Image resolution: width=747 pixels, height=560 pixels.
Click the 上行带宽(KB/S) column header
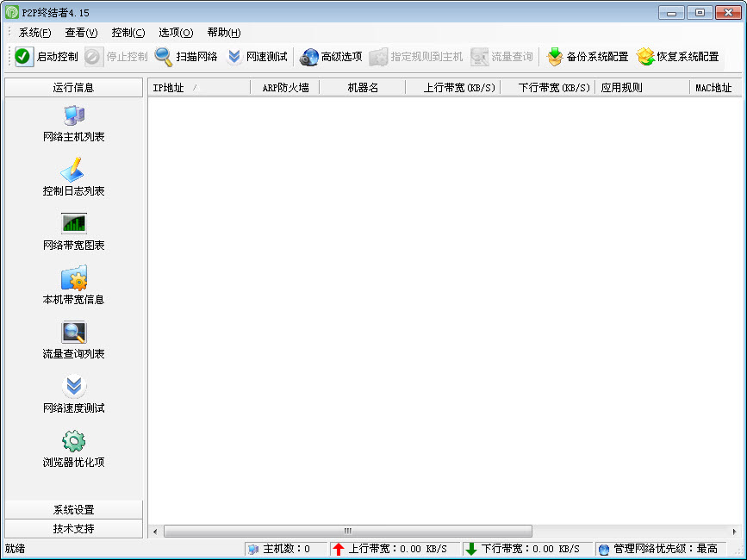[452, 88]
